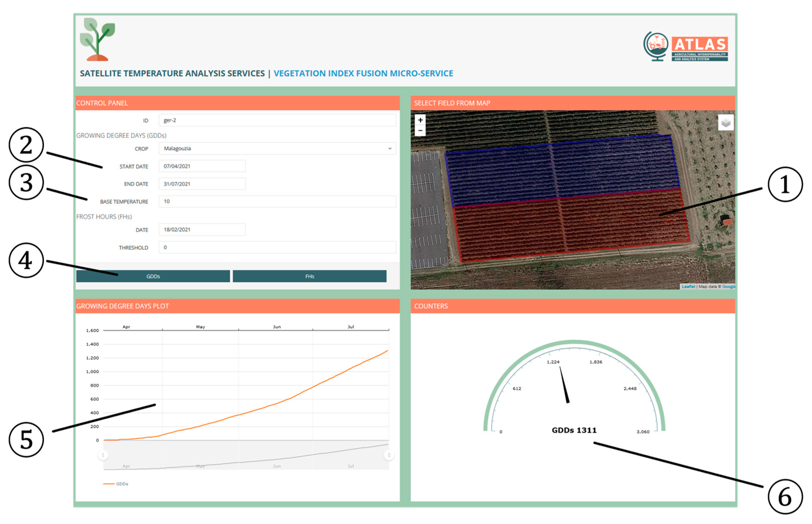Open the Satellite Temperature Analysis Services tab
This screenshot has width=812, height=524.
pos(172,73)
